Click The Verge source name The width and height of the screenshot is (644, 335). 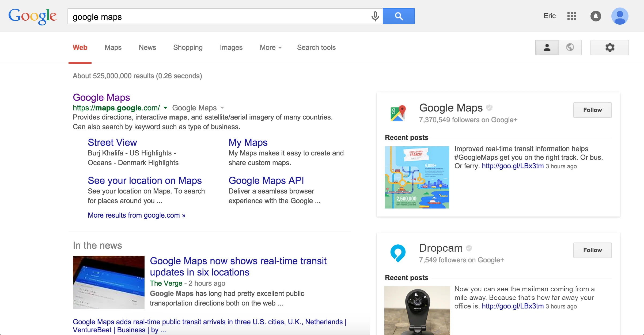click(x=166, y=283)
